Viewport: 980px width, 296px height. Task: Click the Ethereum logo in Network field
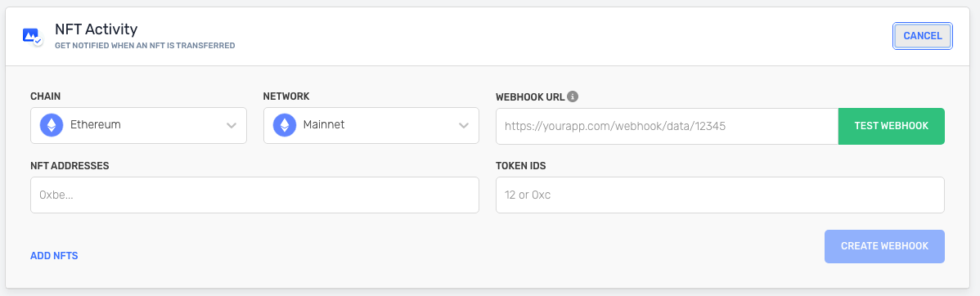pos(285,125)
